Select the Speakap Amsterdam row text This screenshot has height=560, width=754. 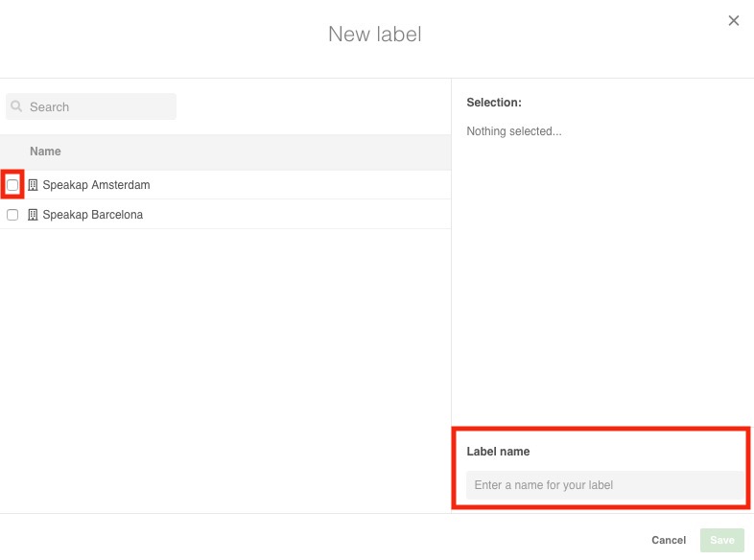coord(96,185)
